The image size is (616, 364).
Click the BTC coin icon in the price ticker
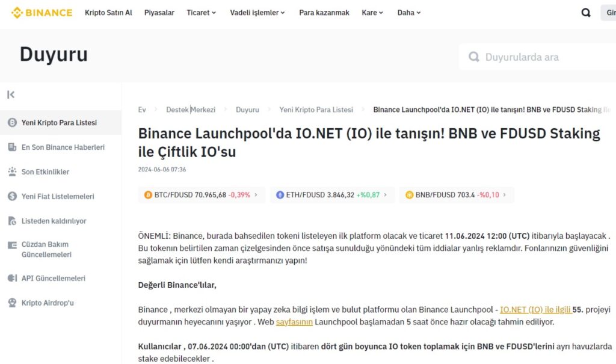(x=148, y=195)
